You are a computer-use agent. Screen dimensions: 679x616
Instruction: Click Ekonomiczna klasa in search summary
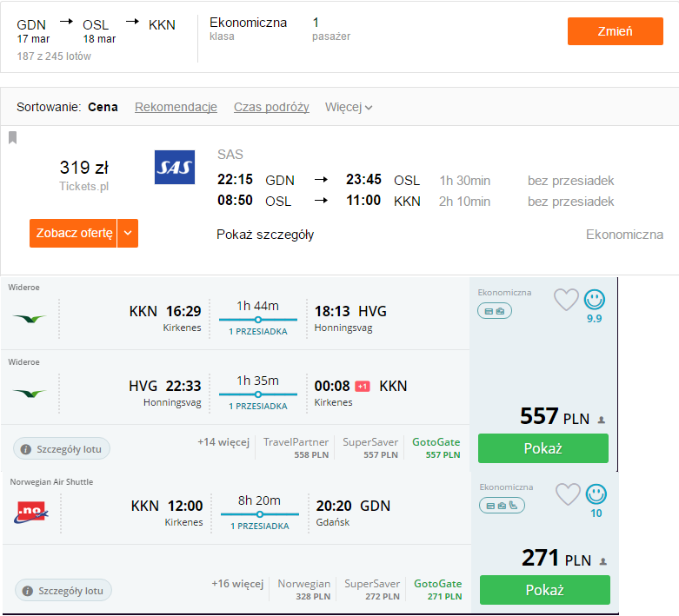248,29
